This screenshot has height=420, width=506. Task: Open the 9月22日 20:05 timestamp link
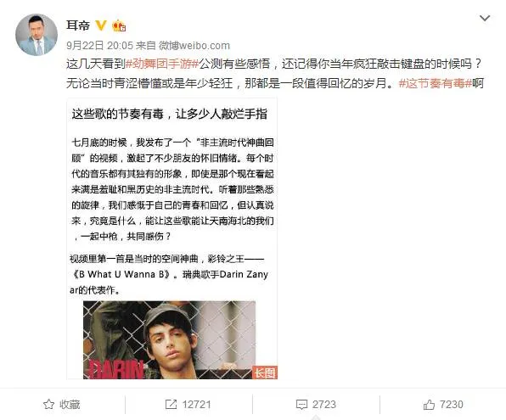99,46
